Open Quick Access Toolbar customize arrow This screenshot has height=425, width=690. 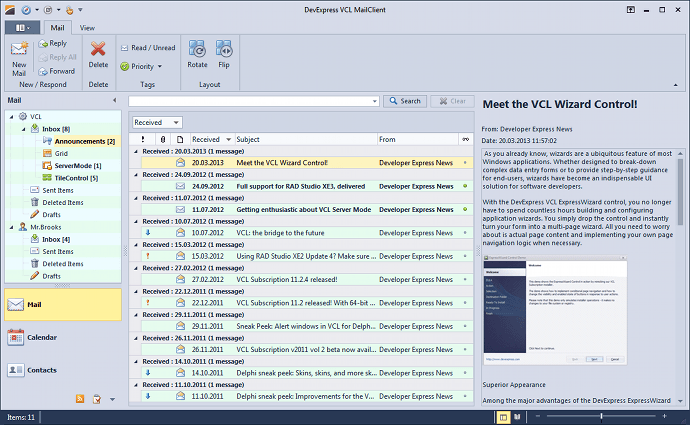80,10
